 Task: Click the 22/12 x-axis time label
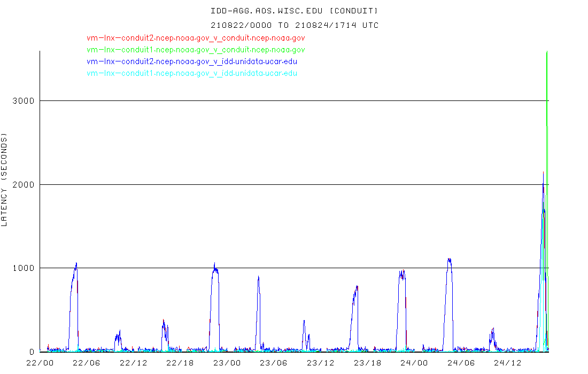point(133,363)
